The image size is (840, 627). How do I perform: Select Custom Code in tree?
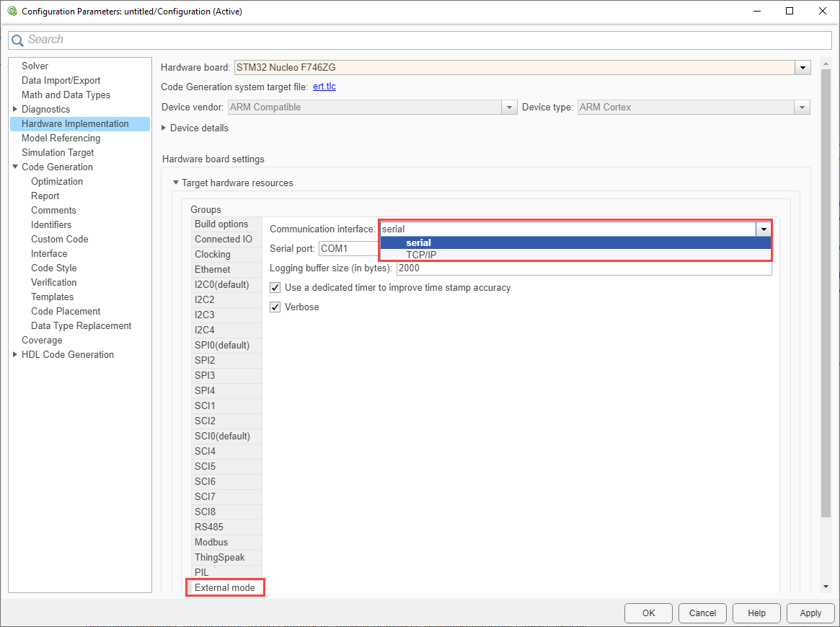point(59,240)
